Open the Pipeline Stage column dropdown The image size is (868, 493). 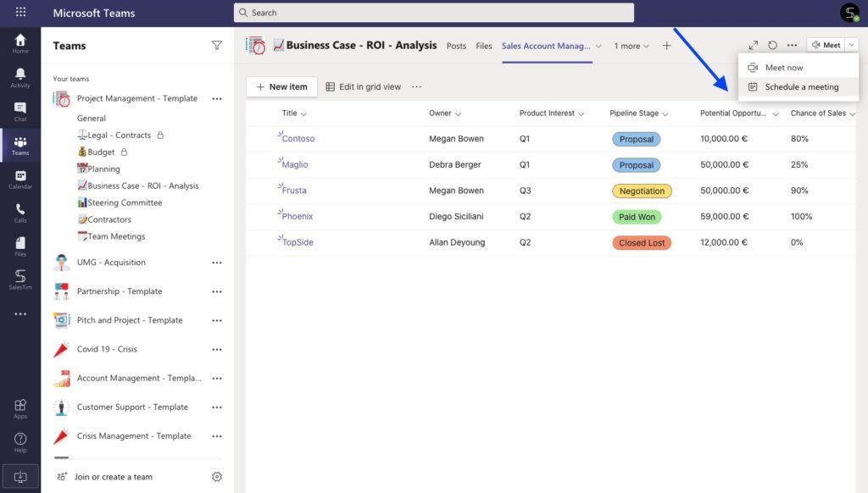665,114
